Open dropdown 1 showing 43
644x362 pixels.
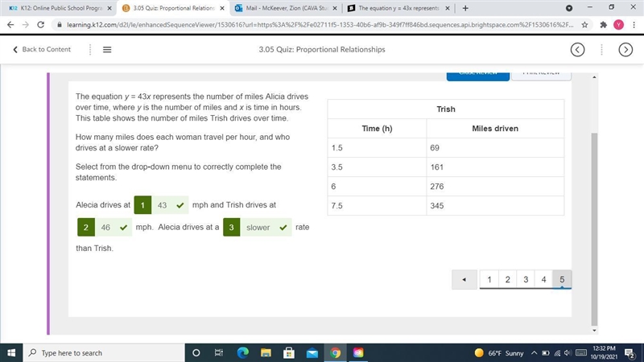(x=162, y=205)
